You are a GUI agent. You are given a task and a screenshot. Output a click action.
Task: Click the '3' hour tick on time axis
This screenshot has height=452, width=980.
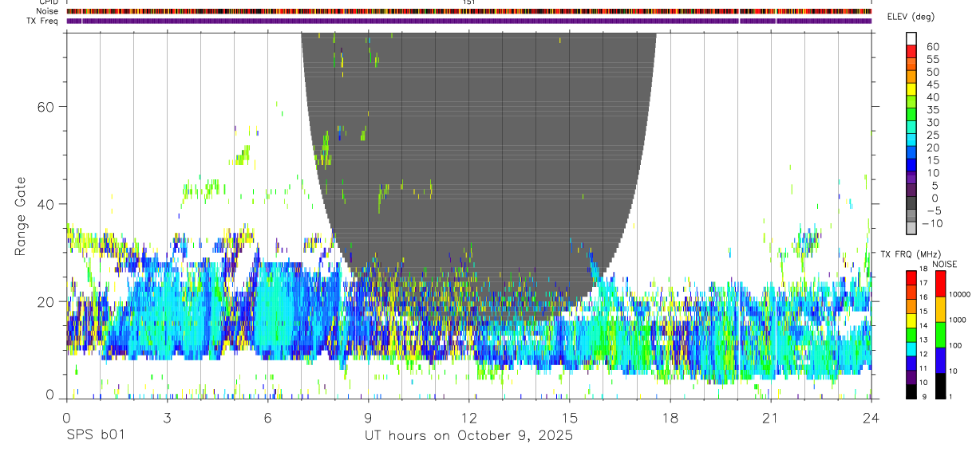point(167,417)
